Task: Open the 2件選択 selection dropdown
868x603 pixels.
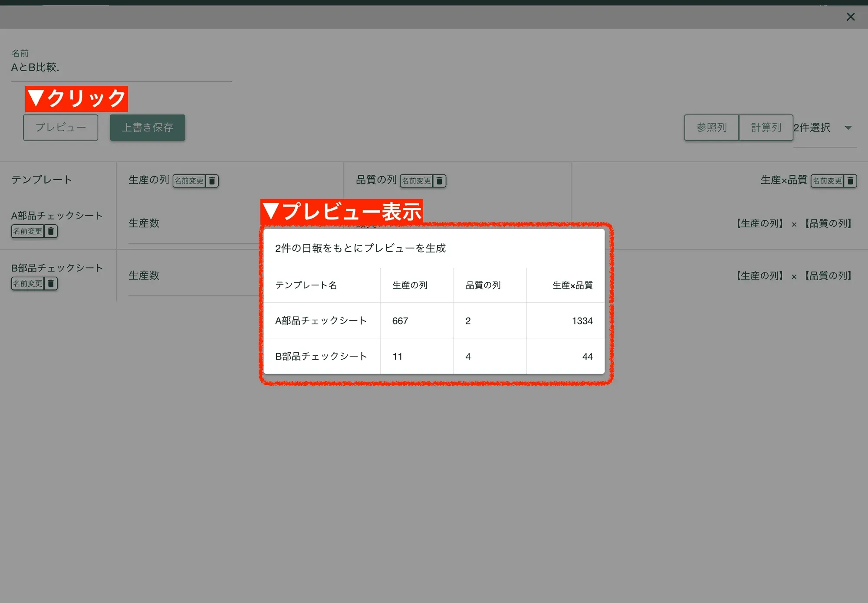Action: point(812,128)
